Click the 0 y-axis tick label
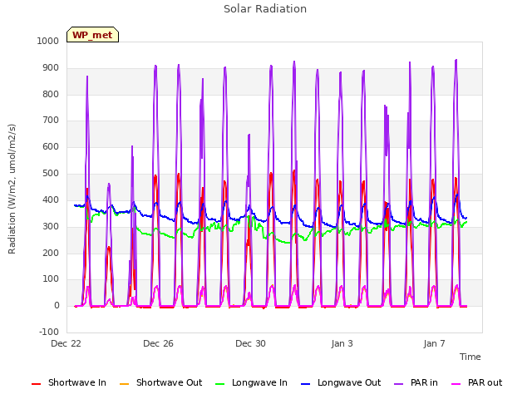 coord(57,305)
